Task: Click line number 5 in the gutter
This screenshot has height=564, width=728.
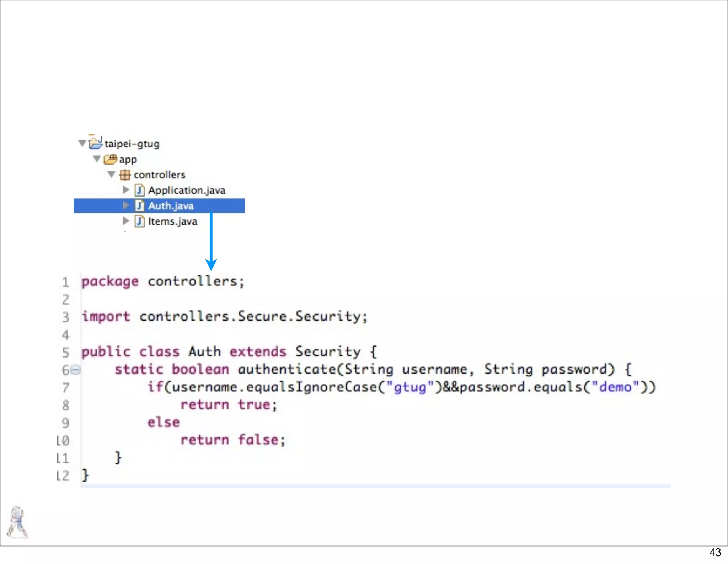Action: [x=66, y=352]
